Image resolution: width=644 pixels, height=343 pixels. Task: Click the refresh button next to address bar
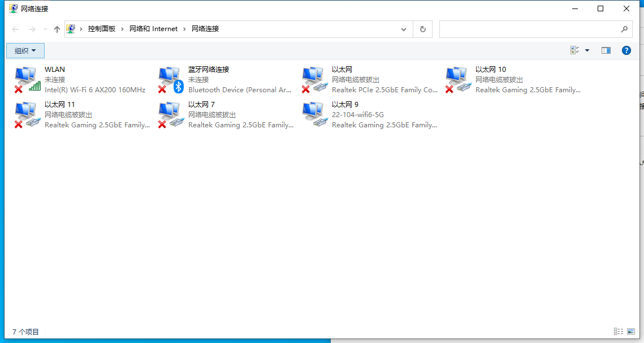(422, 29)
